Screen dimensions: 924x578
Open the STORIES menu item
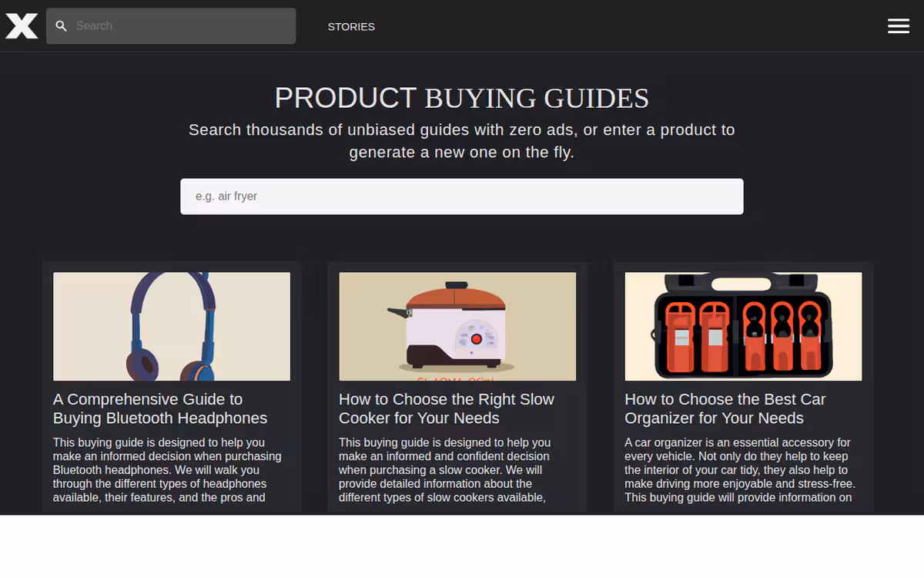coord(351,26)
